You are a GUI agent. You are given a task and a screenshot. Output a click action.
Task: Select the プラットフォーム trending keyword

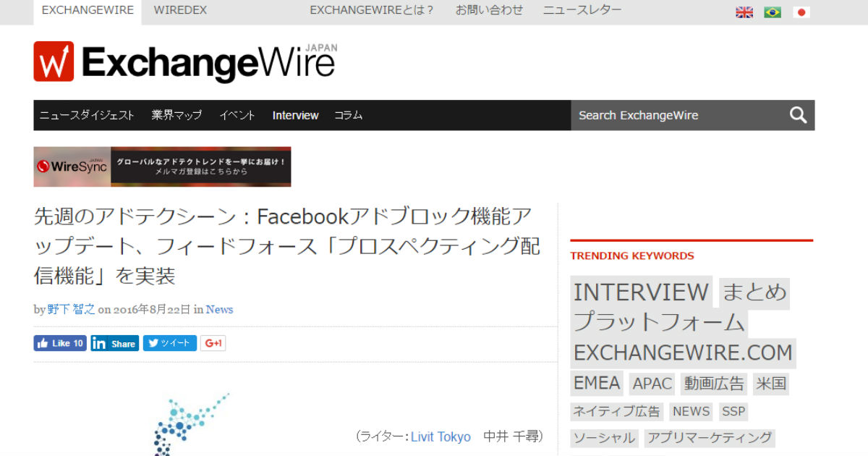coord(659,322)
